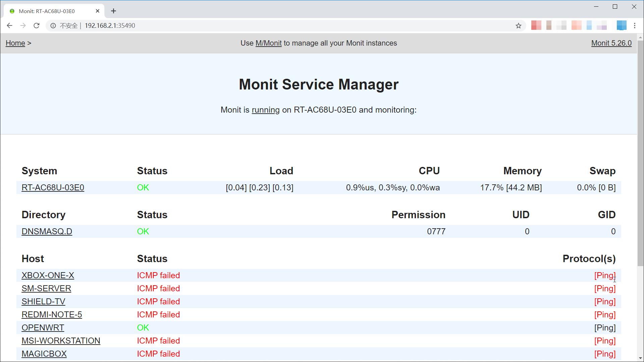644x362 pixels.
Task: Click the 'running' status link
Action: 265,110
